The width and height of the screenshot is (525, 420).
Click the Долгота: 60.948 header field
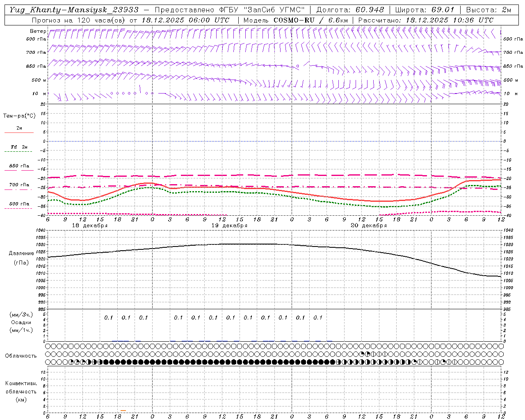350,10
